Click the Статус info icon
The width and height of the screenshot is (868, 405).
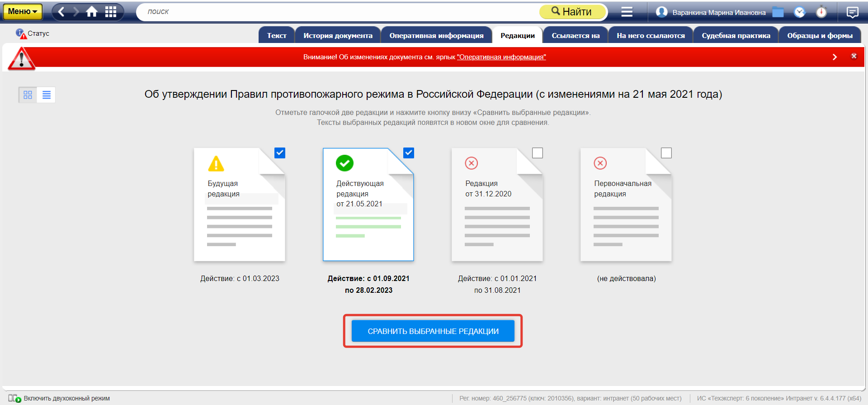click(21, 33)
